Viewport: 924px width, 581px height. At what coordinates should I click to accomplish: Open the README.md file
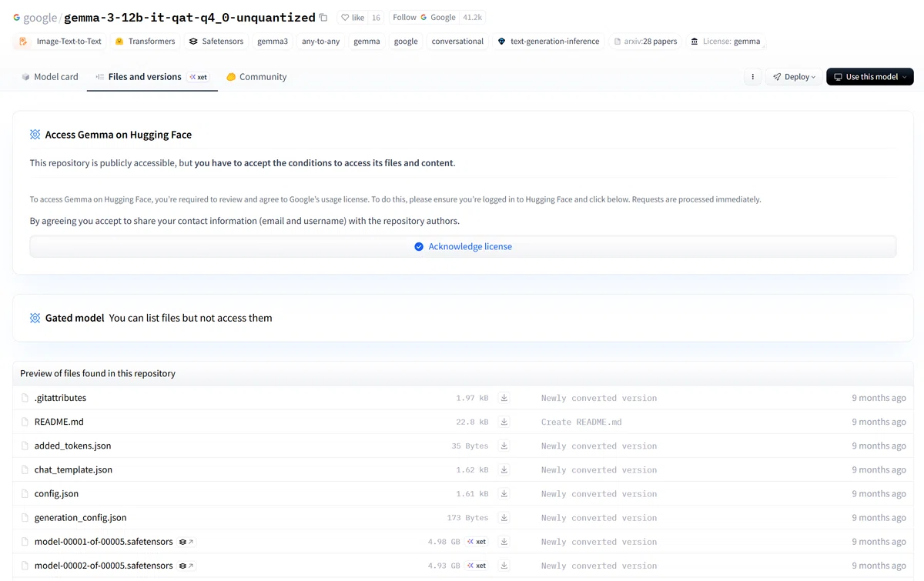[x=59, y=422]
